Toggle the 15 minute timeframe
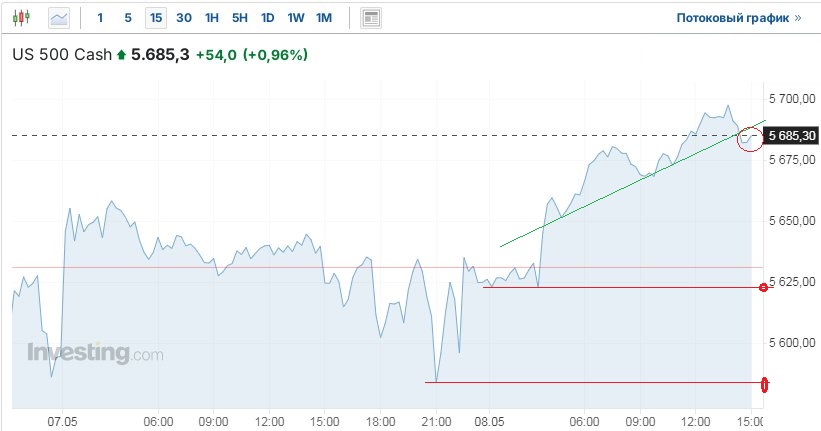This screenshot has width=821, height=431. pyautogui.click(x=155, y=18)
